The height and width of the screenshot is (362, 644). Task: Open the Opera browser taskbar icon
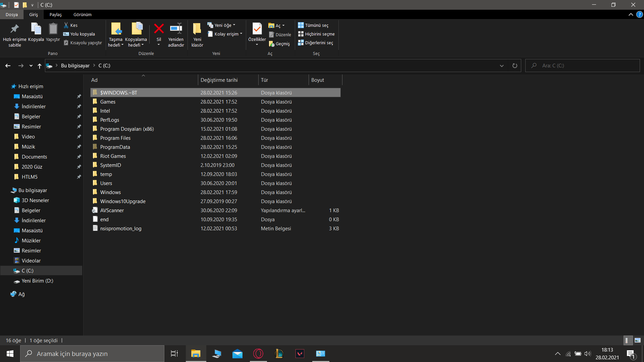coord(258,354)
